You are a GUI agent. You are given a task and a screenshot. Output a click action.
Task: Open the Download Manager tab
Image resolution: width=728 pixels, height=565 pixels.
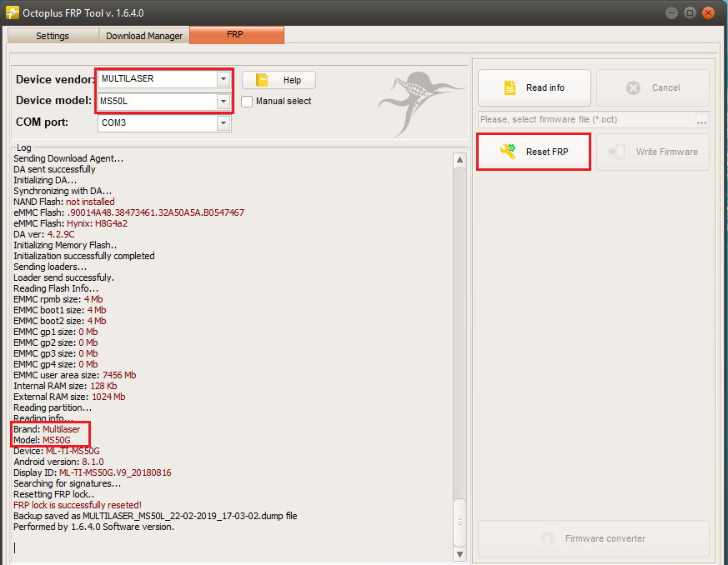coord(144,36)
